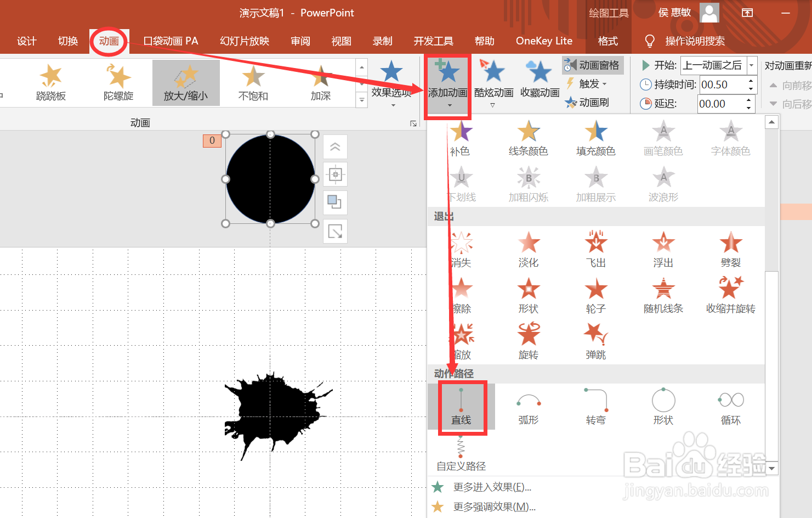812x518 pixels.
Task: Open the 幻灯片放映 slideshow tab
Action: [x=245, y=41]
